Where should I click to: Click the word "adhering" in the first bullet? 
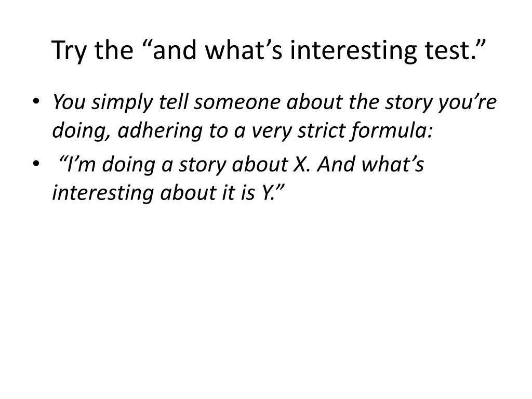pyautogui.click(x=160, y=131)
